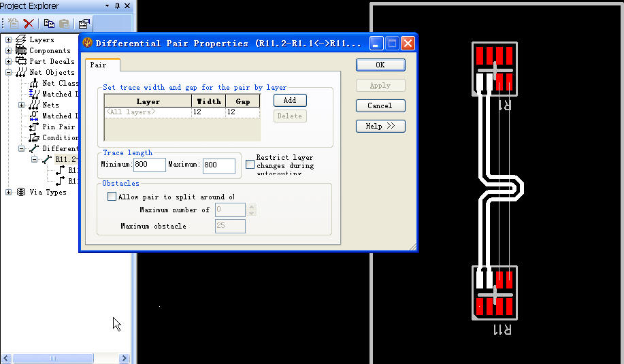624x364 pixels.
Task: Collapse the Net Objects tree node
Action: click(x=8, y=72)
